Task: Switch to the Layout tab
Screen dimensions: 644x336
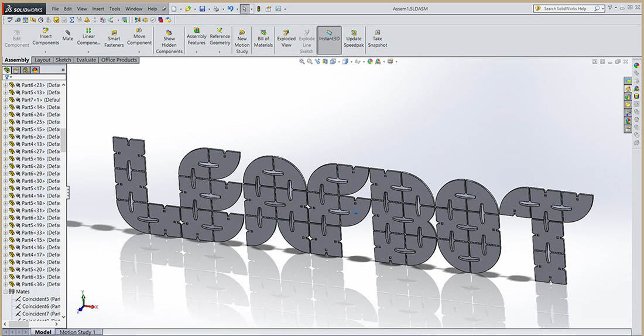Action: click(42, 60)
